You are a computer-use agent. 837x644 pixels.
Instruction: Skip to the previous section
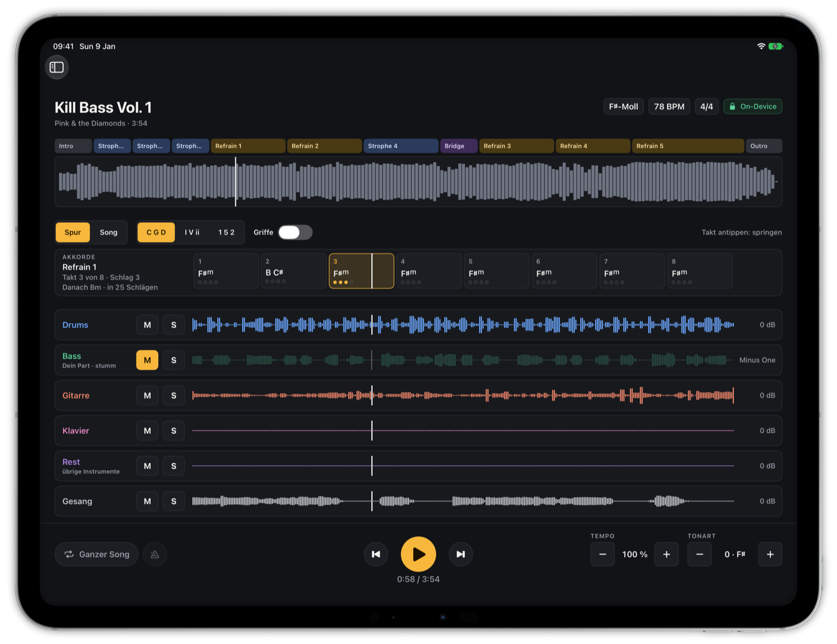[376, 554]
